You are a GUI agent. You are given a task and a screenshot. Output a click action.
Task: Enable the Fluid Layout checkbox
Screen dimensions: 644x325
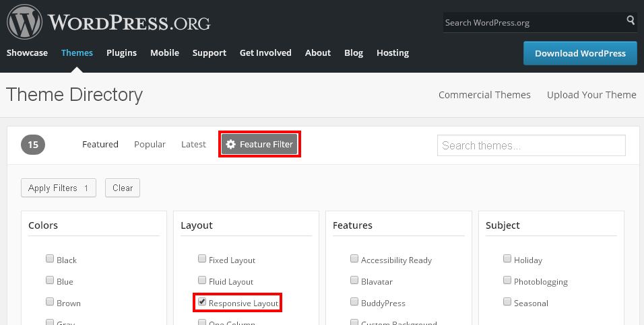point(202,280)
